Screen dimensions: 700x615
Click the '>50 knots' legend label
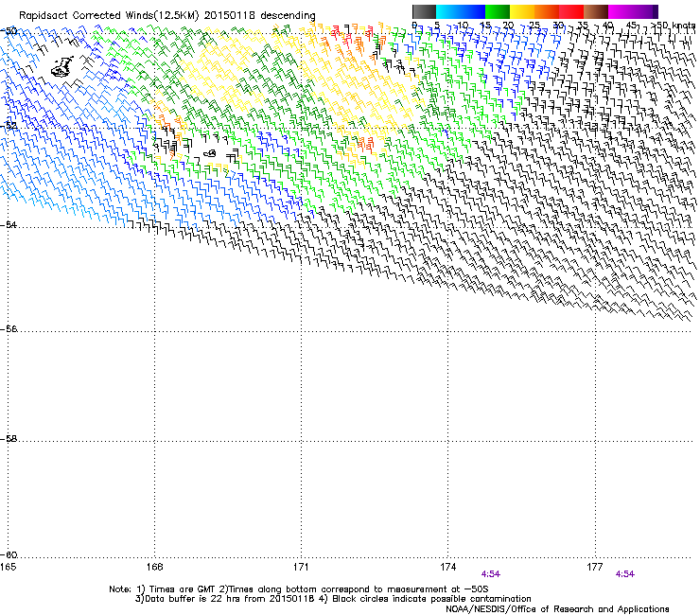click(x=674, y=26)
